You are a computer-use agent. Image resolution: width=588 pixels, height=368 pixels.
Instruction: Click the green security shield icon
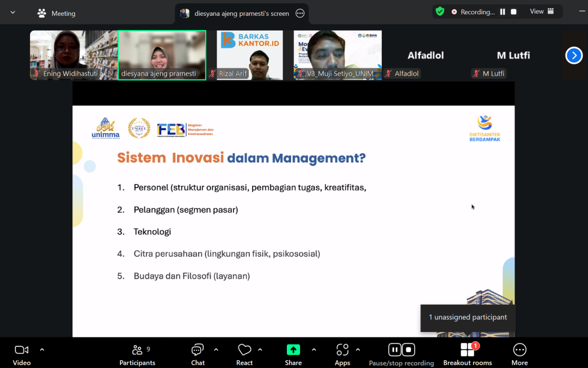[x=440, y=11]
